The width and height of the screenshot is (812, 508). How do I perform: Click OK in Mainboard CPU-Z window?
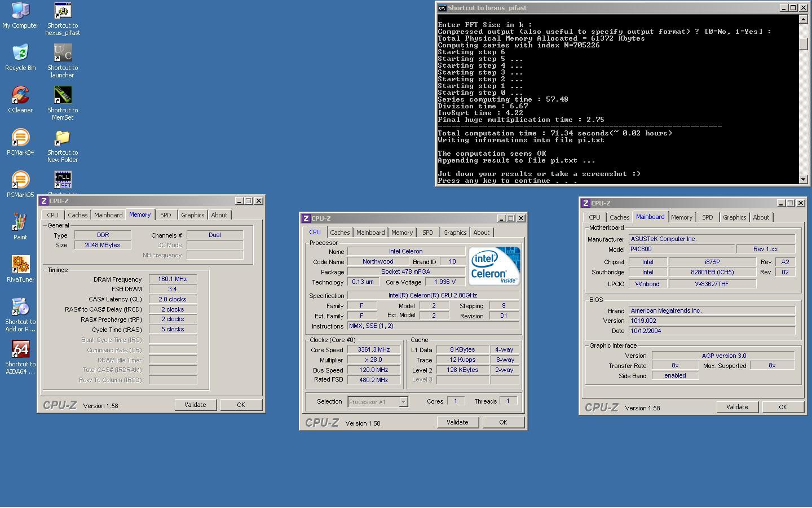(x=783, y=407)
